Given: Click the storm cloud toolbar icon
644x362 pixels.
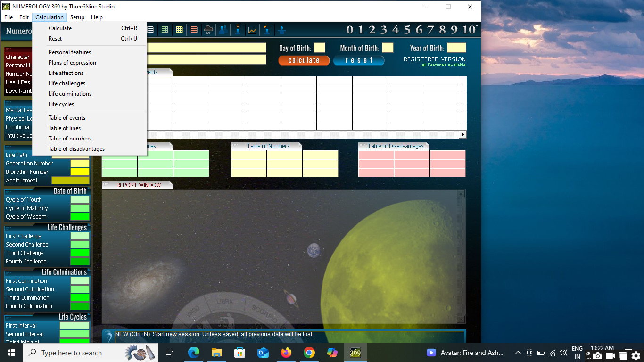Looking at the screenshot, I should pyautogui.click(x=208, y=30).
